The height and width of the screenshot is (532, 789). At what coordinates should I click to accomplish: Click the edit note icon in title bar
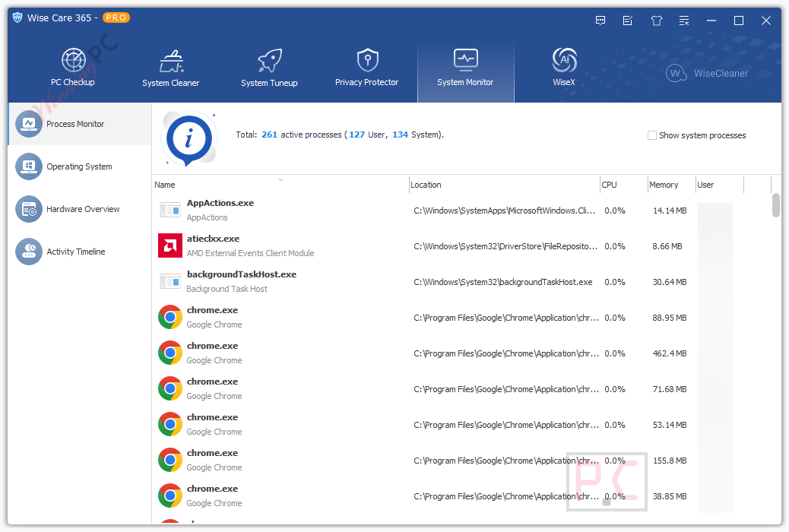(x=628, y=21)
